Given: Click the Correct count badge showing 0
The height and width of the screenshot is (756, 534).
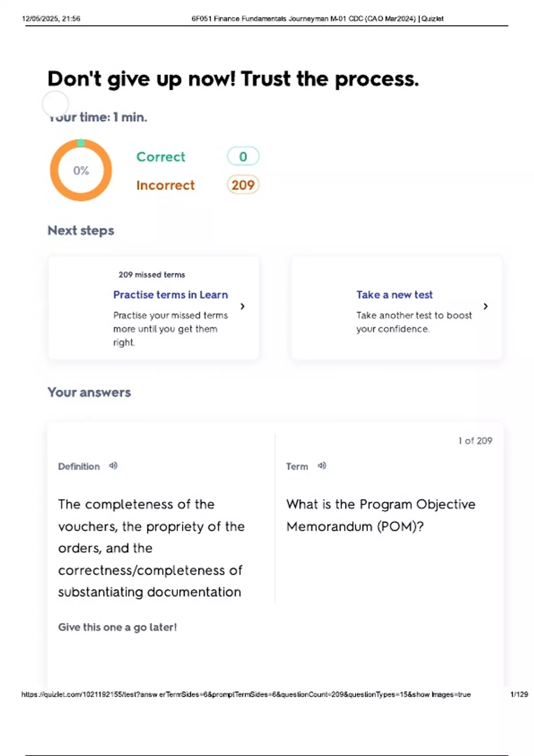Looking at the screenshot, I should (243, 157).
